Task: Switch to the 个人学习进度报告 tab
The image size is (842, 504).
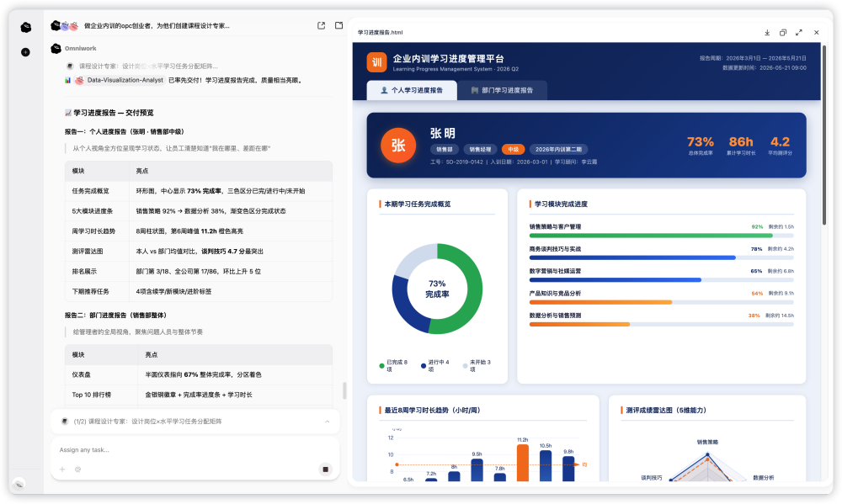Action: click(x=412, y=90)
